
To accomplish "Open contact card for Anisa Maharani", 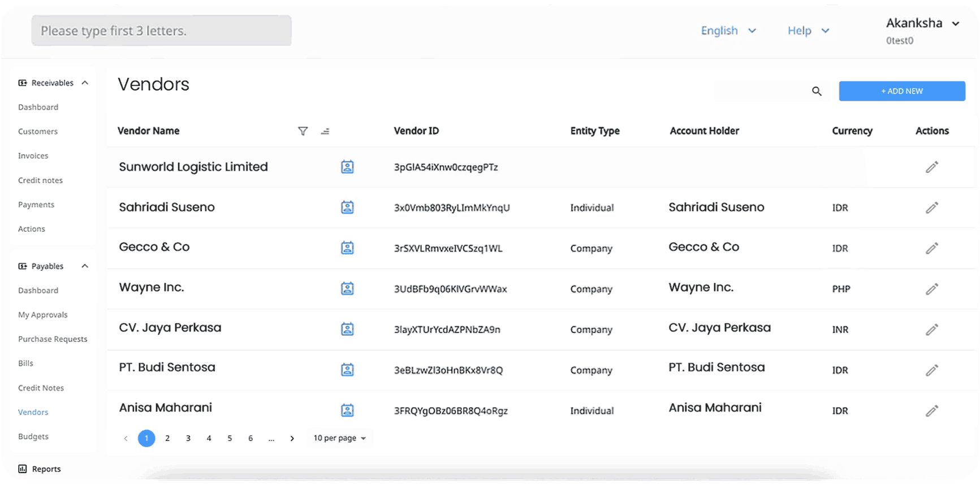I will (x=347, y=410).
